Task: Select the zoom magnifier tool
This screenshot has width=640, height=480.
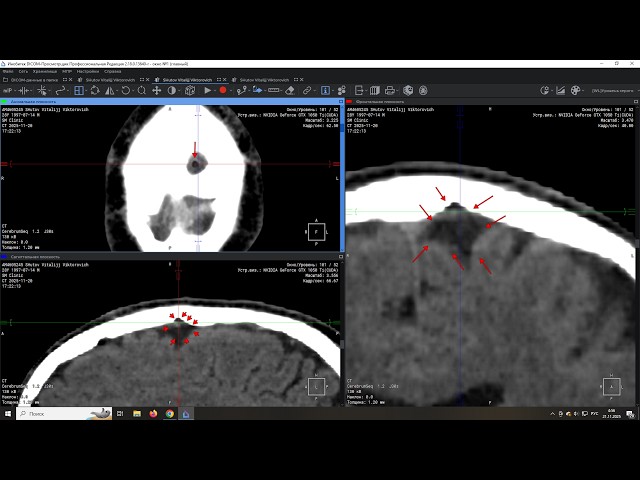Action: pyautogui.click(x=142, y=91)
